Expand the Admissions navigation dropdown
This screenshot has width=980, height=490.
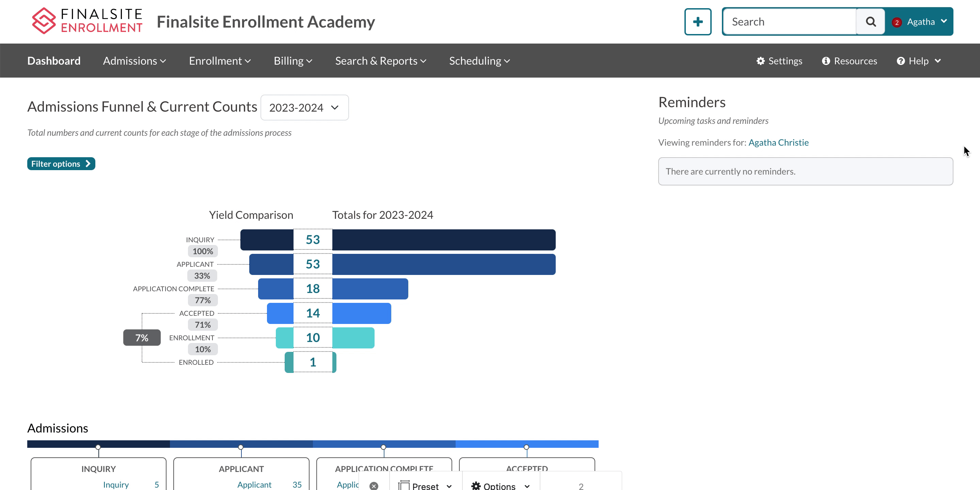click(134, 61)
